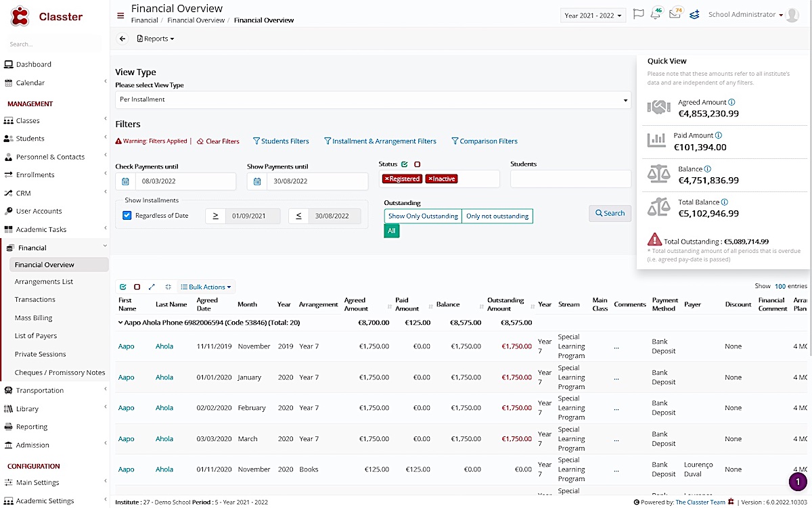Viewport: 812px width, 508px height.
Task: Click the back arrow icon
Action: tap(122, 39)
